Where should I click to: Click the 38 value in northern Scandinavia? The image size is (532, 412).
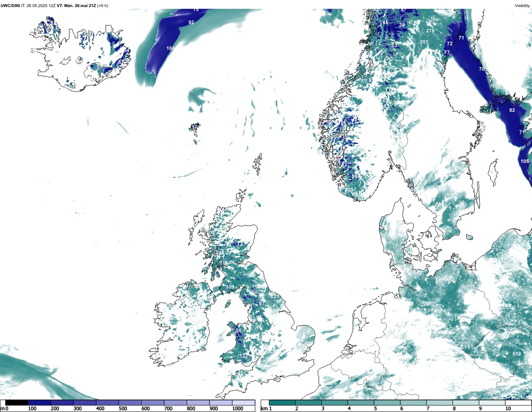click(x=402, y=25)
